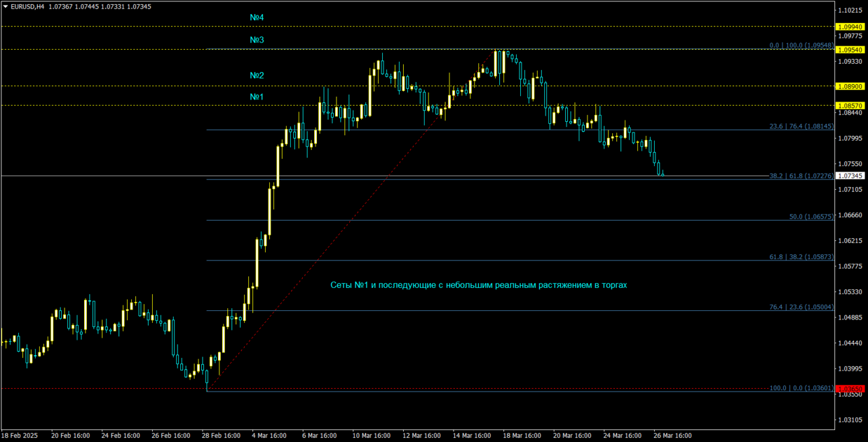Image resolution: width=868 pixels, height=442 pixels.
Task: Click the OHLC quote values in the chart header
Action: click(100, 7)
